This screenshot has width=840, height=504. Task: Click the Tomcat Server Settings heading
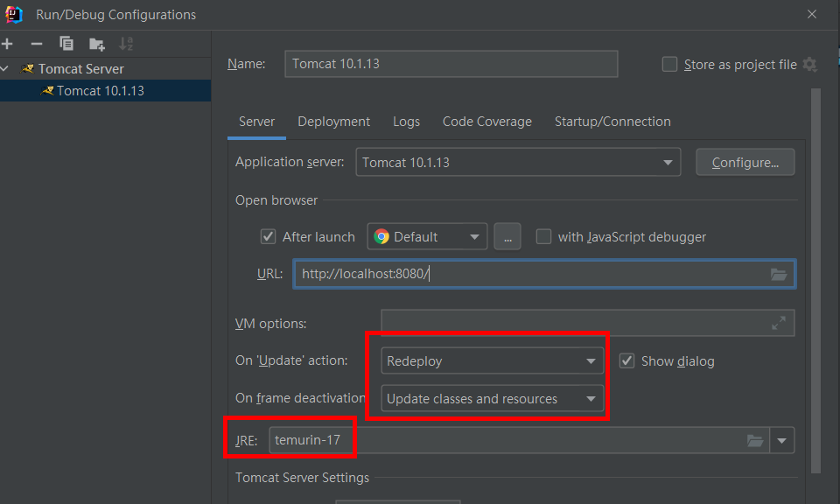(302, 478)
